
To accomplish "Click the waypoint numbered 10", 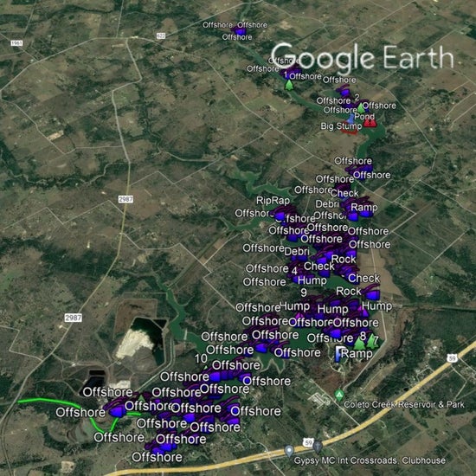I will (x=201, y=359).
